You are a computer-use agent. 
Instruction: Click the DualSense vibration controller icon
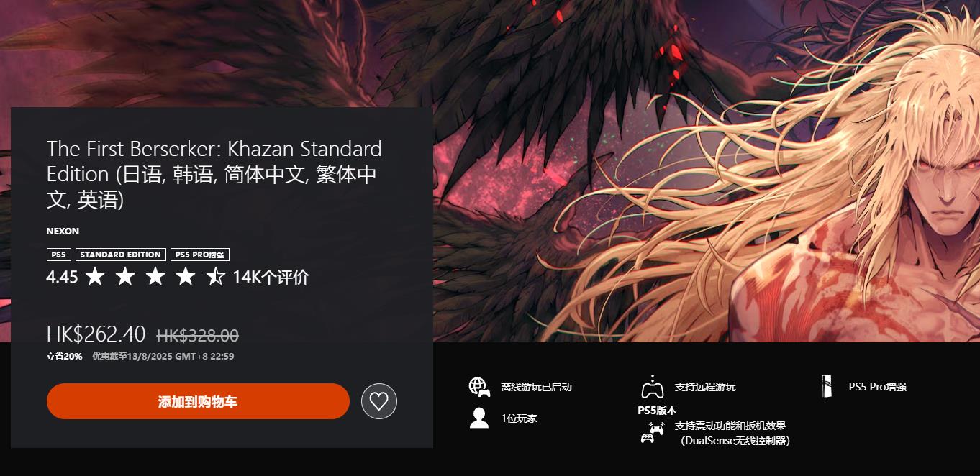click(652, 432)
